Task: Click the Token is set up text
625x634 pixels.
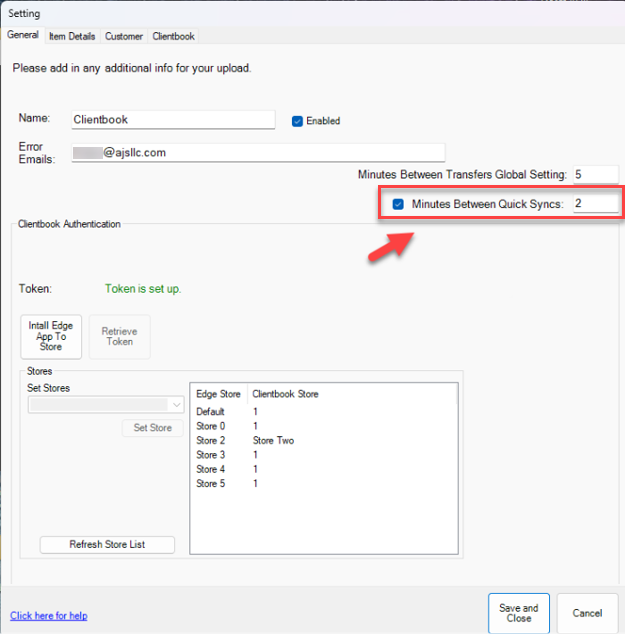Action: click(143, 289)
